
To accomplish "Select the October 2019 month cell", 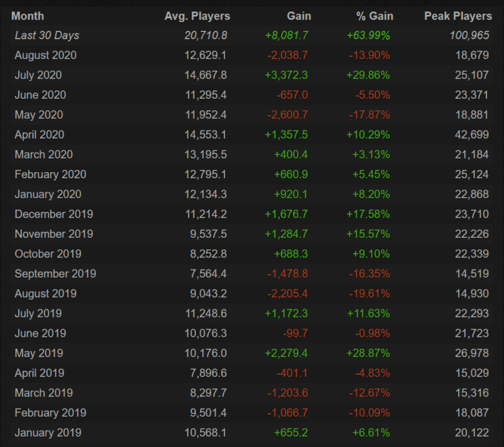I will coord(48,254).
